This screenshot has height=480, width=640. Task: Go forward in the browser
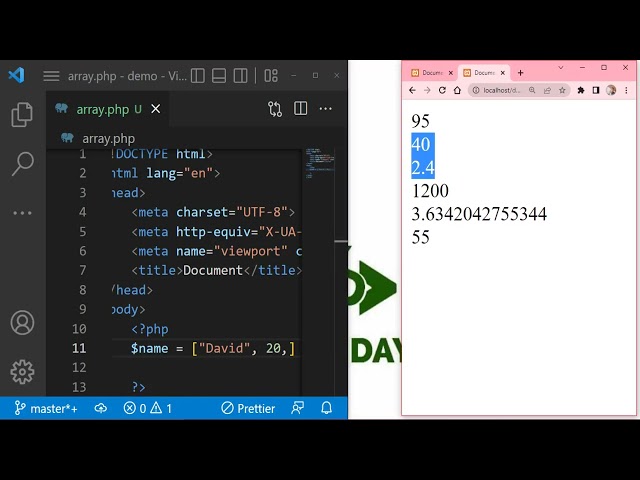tap(427, 90)
